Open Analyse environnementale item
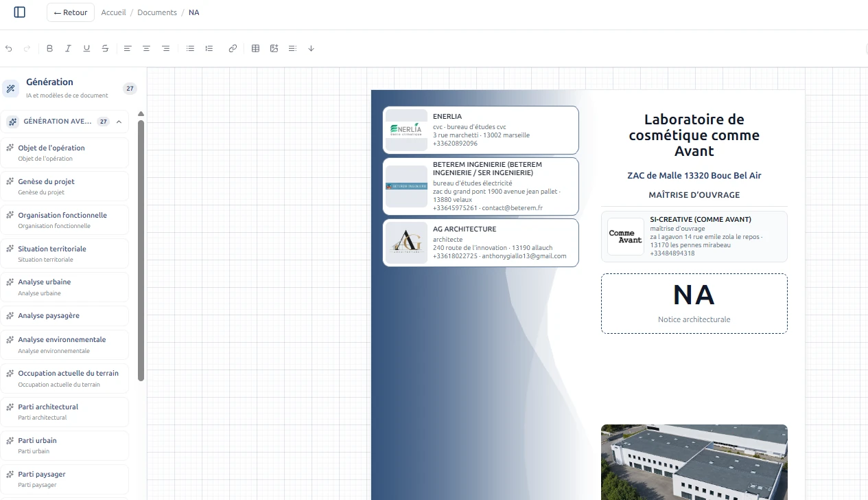 pyautogui.click(x=64, y=345)
